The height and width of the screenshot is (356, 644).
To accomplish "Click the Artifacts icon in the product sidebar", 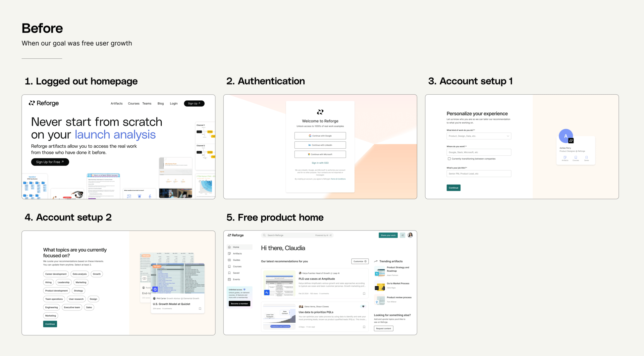I will pyautogui.click(x=229, y=254).
